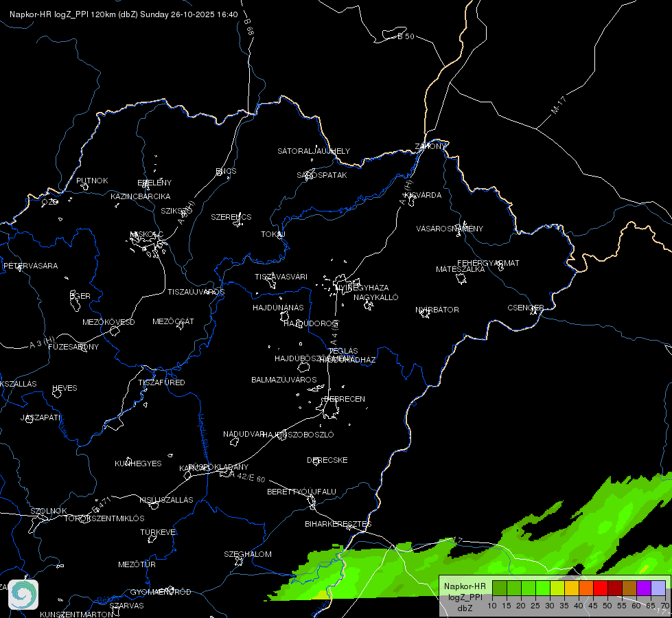Select the SÁTORALJAÚJHELY label
Image resolution: width=672 pixels, height=618 pixels.
tap(314, 151)
